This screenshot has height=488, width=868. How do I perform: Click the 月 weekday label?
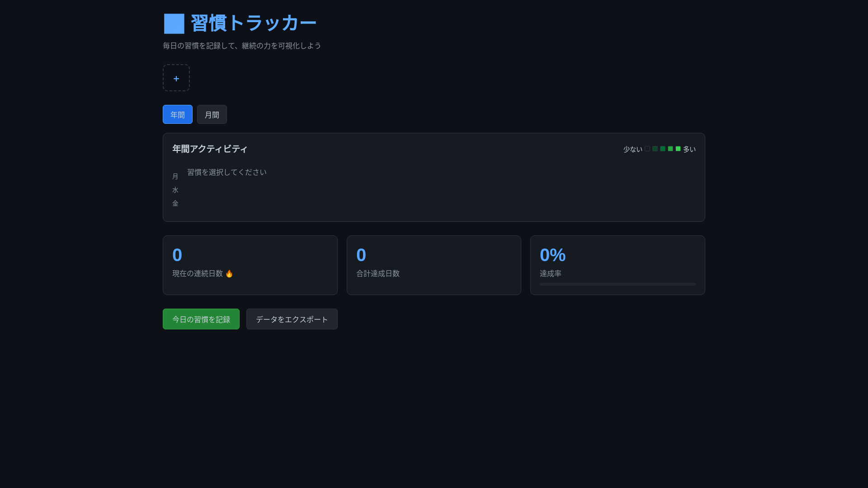tap(175, 176)
